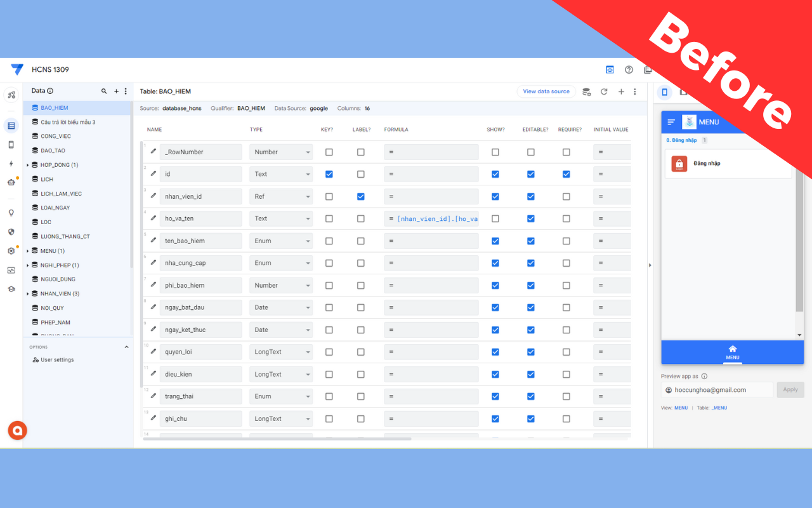Disable the SHOW? checkbox for ho_va_ten
Viewport: 812px width, 508px height.
[x=495, y=218]
